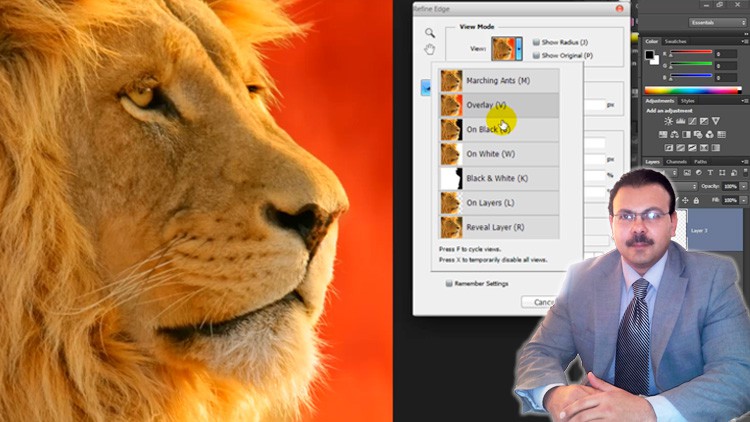Add a Curves adjustment

pos(692,121)
